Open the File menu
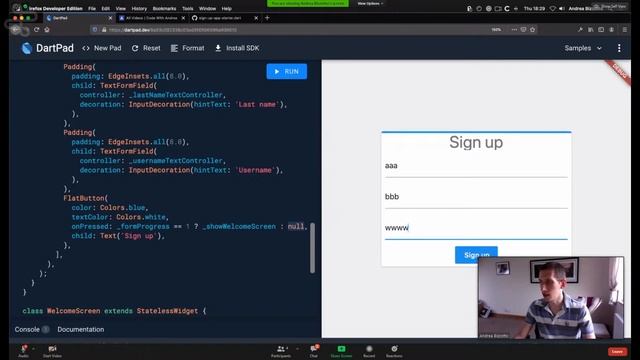Screen dimensions: 640x360 click(92, 8)
